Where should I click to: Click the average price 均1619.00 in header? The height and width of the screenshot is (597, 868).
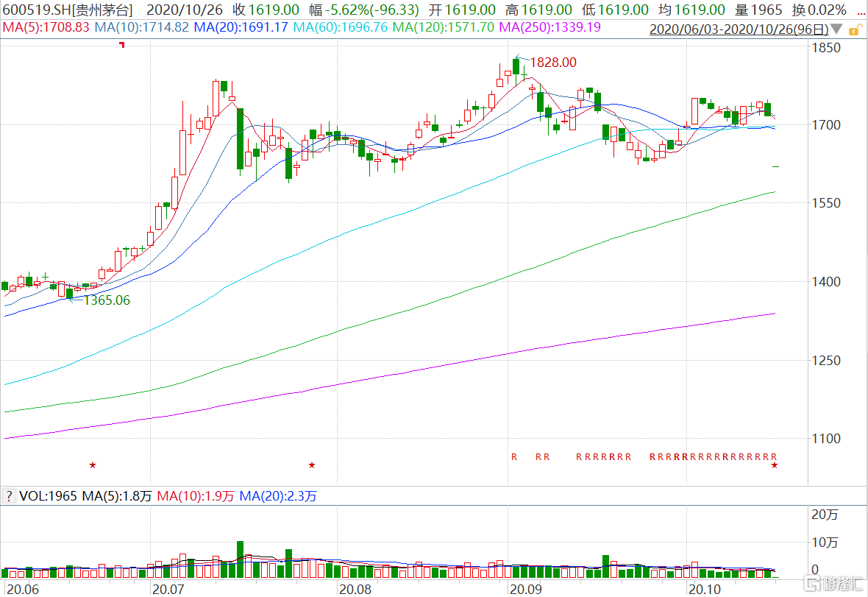[692, 10]
